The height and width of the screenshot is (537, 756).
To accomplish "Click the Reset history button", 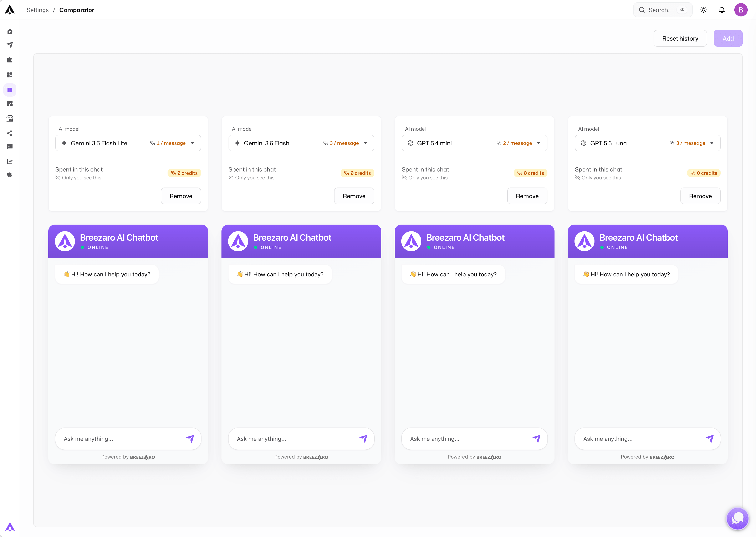I will [x=680, y=38].
